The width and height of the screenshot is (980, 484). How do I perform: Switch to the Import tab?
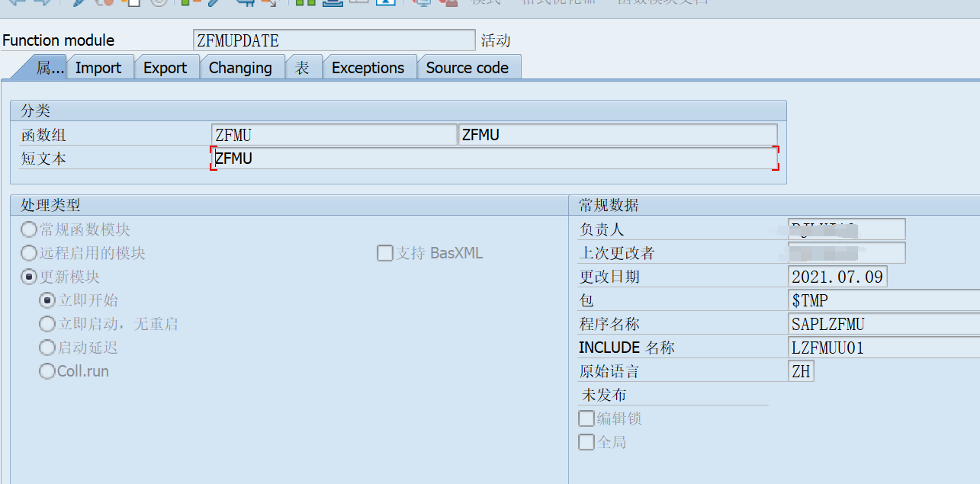click(x=100, y=67)
